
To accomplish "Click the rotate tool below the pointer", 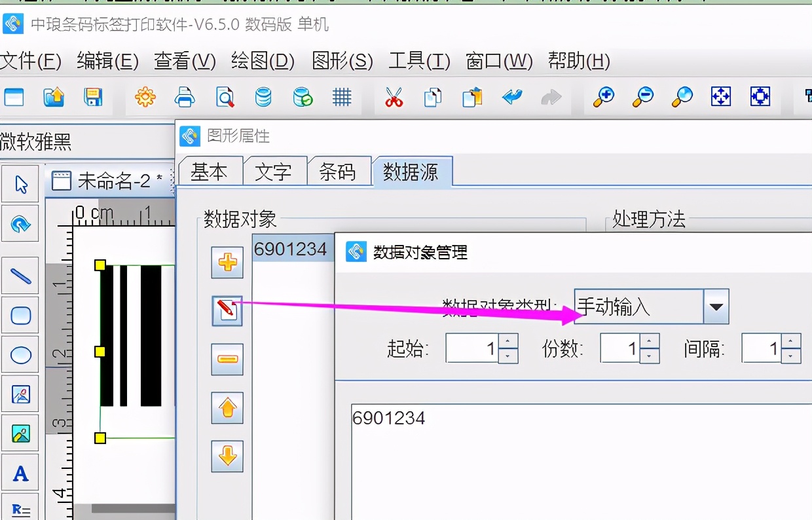I will click(20, 223).
